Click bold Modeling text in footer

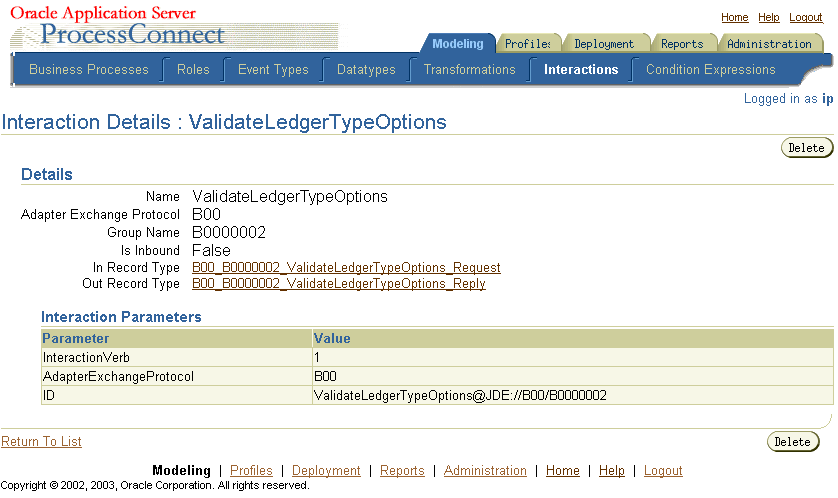[x=181, y=471]
